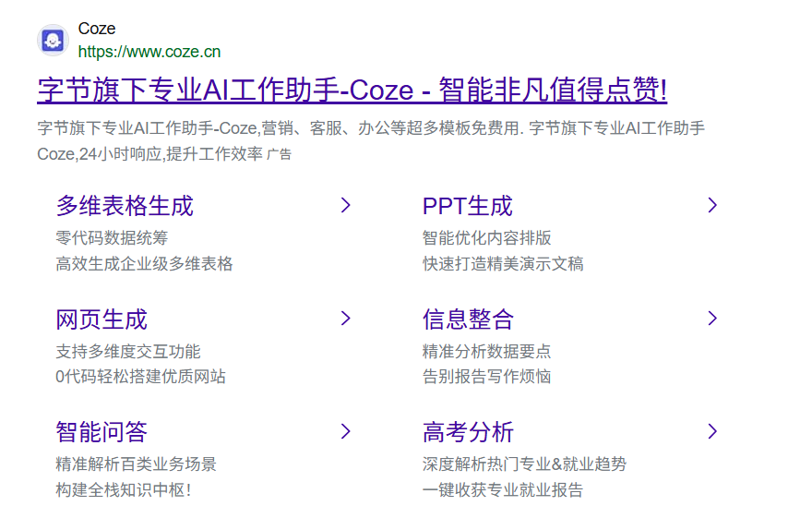Screen dimensions: 812x518
Task: Open the 高考分析 sitelink
Action: pos(468,432)
